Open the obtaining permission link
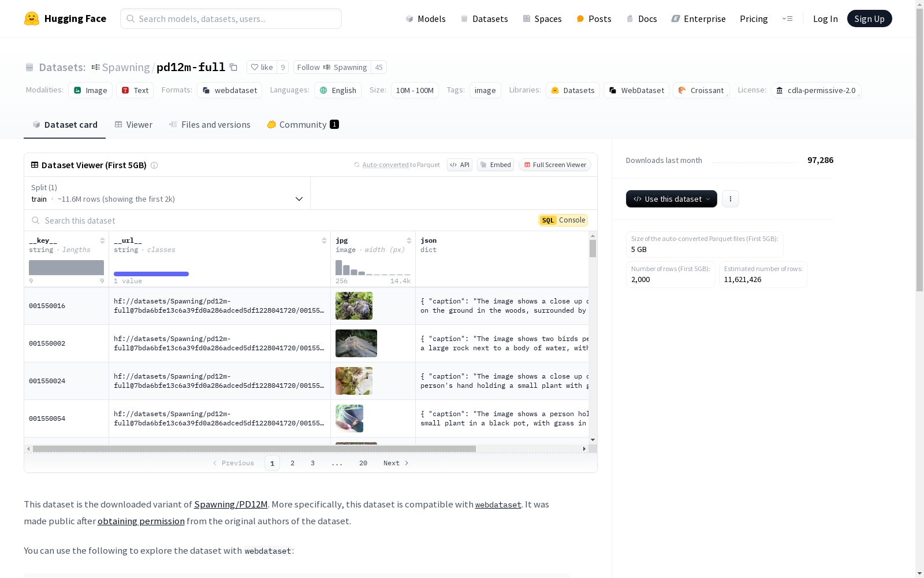The width and height of the screenshot is (924, 578). coord(141,521)
